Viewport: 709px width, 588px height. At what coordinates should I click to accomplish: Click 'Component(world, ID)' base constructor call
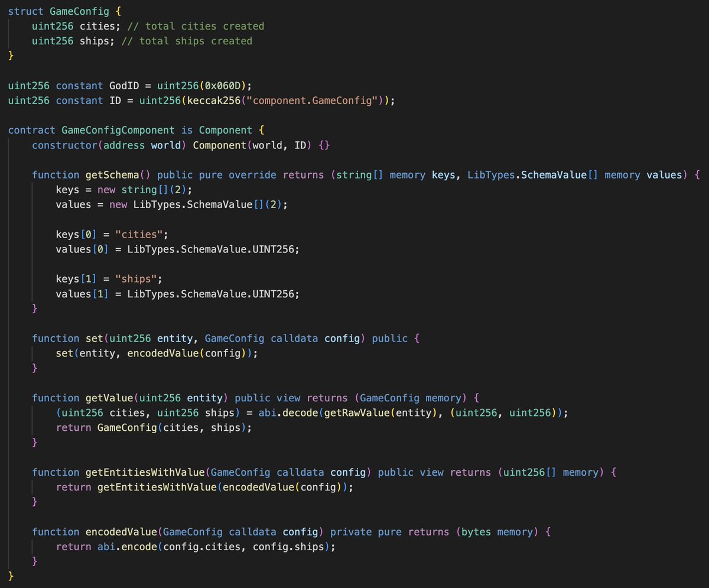click(x=253, y=145)
